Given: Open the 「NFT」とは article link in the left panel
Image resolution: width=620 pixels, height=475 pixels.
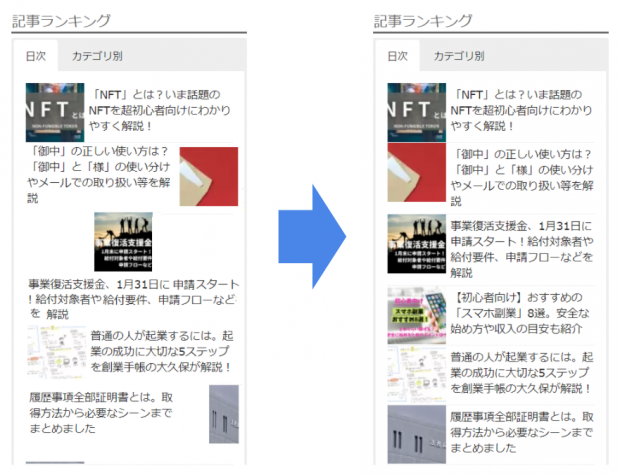Looking at the screenshot, I should tap(163, 110).
